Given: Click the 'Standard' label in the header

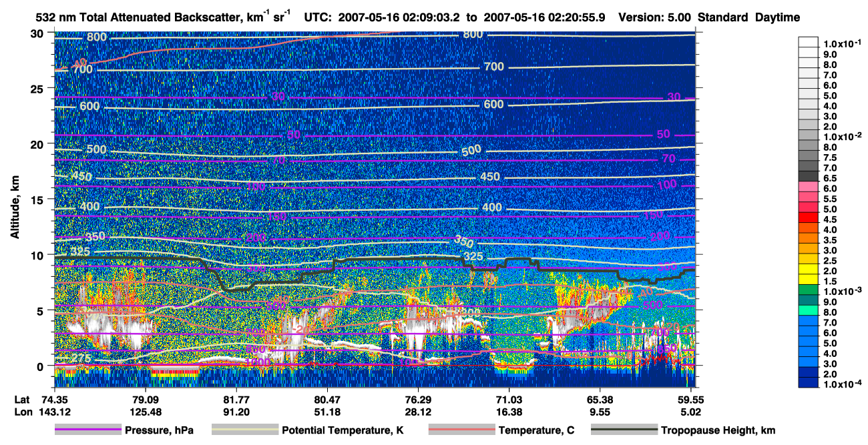Looking at the screenshot, I should click(x=722, y=17).
